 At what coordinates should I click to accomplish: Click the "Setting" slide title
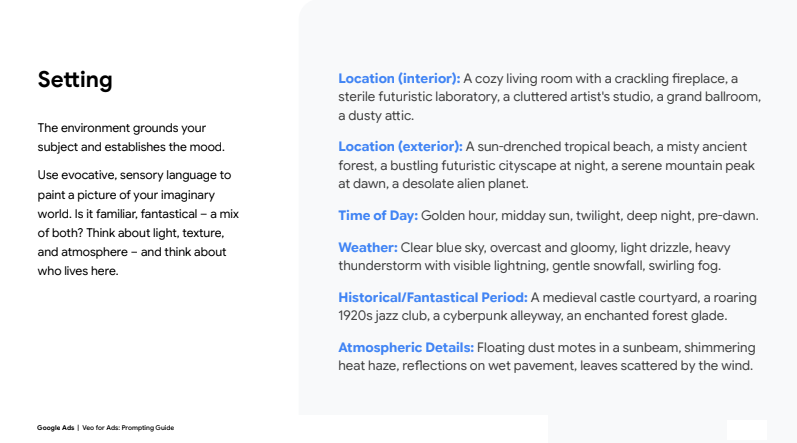[x=75, y=80]
